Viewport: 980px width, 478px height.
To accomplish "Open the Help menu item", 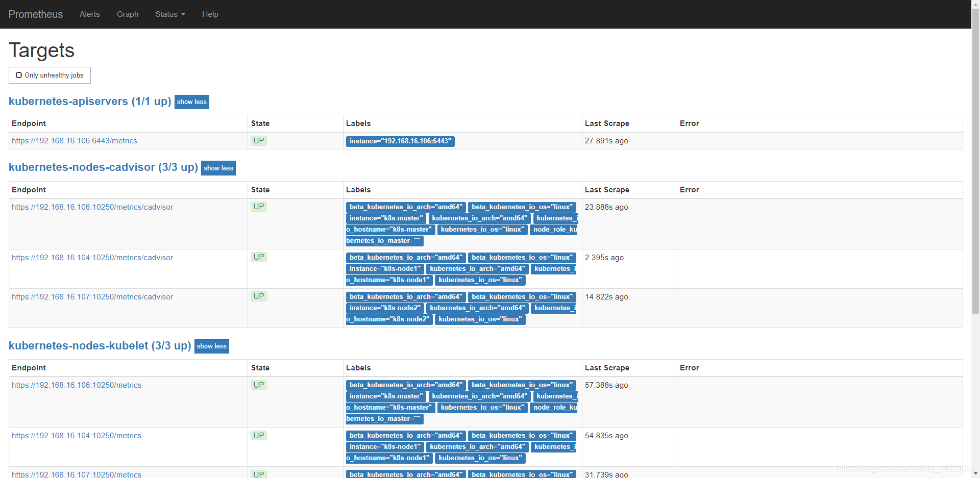I will point(210,14).
